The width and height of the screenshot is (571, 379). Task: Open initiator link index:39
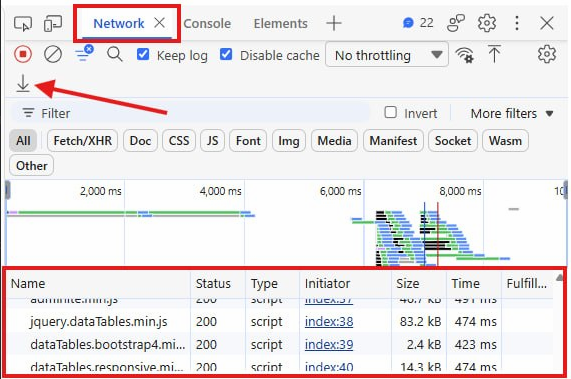click(329, 344)
